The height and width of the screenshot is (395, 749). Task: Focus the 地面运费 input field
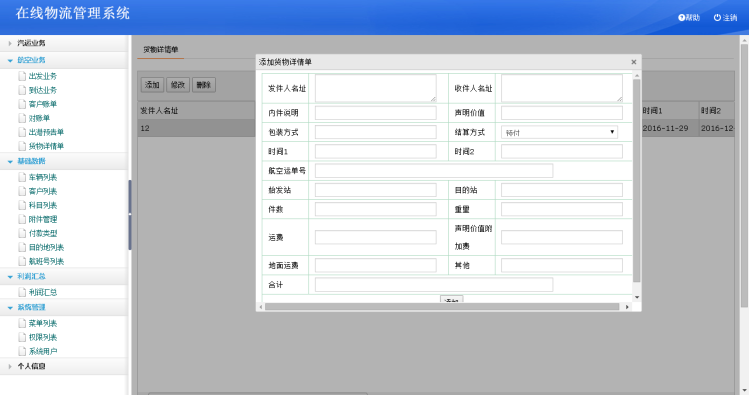pos(375,266)
